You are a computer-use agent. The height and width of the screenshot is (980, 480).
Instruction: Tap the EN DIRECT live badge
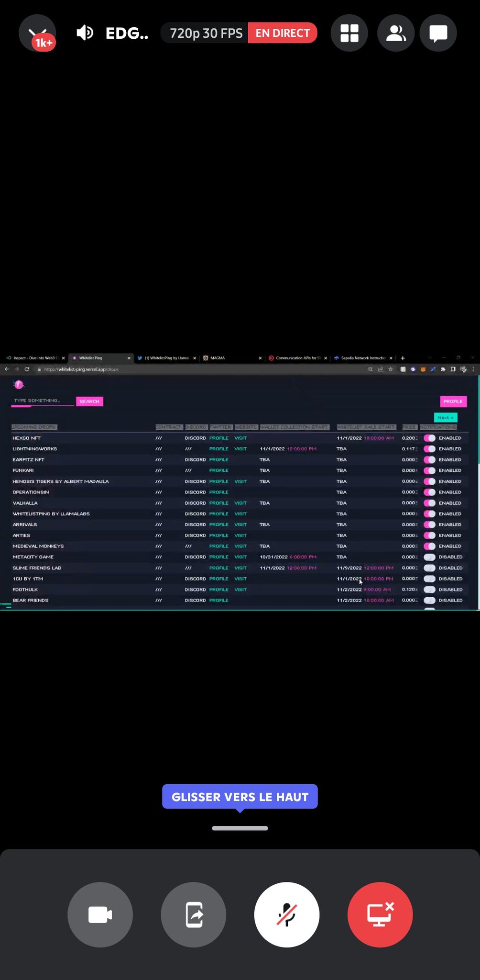click(x=283, y=33)
